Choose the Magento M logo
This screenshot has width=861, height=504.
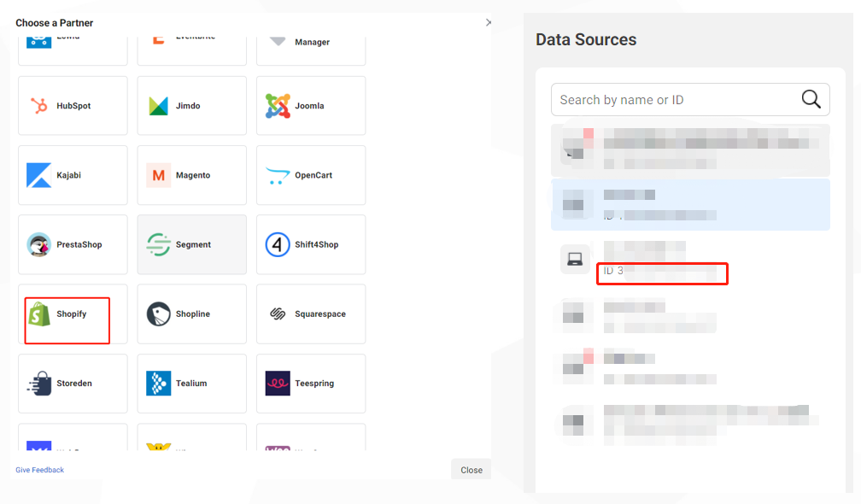click(x=158, y=175)
